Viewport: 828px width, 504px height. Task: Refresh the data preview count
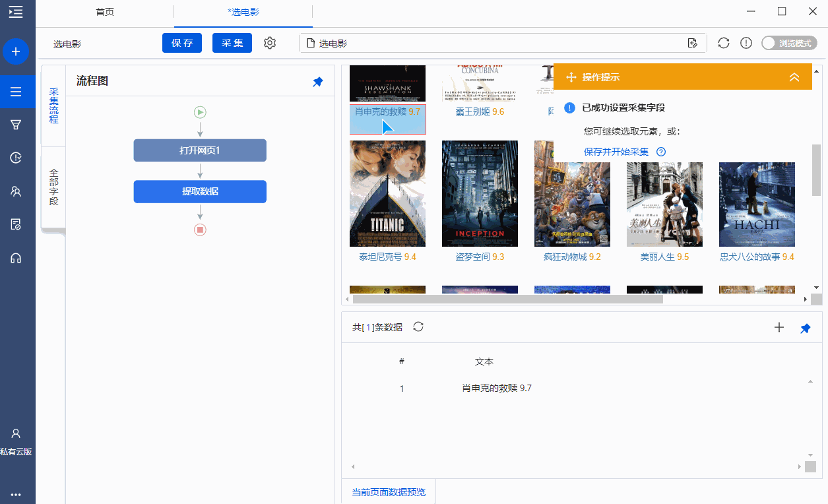click(x=418, y=327)
